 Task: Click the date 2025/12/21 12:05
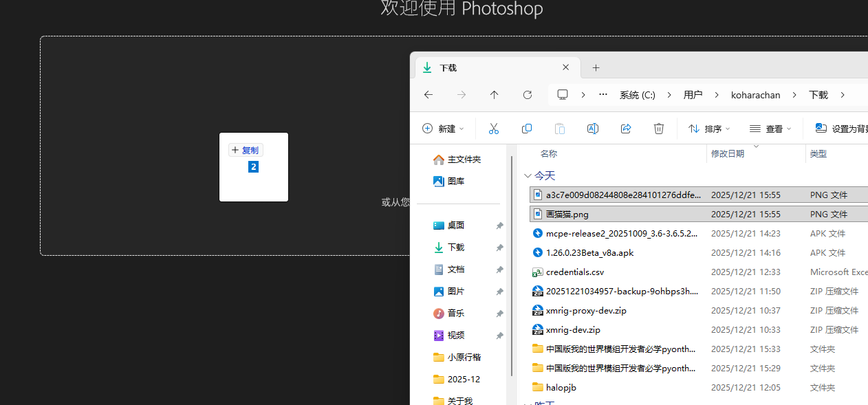[746, 387]
